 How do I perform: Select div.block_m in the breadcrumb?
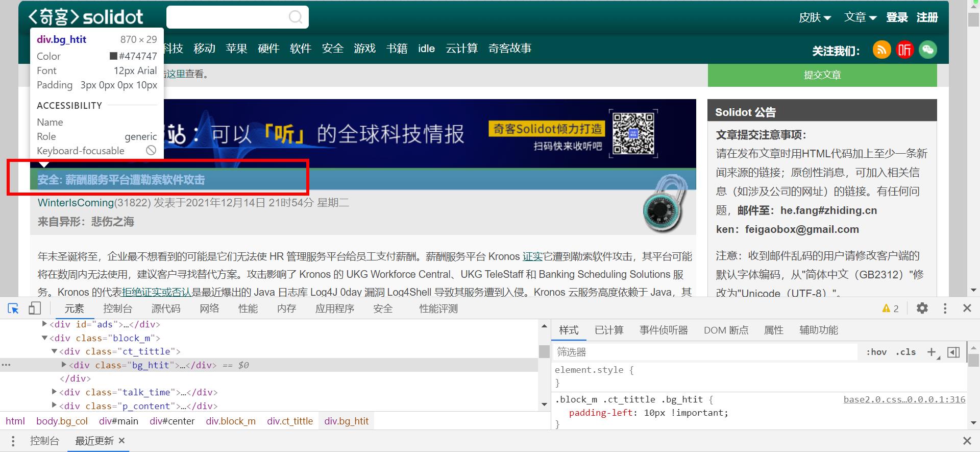pos(231,421)
